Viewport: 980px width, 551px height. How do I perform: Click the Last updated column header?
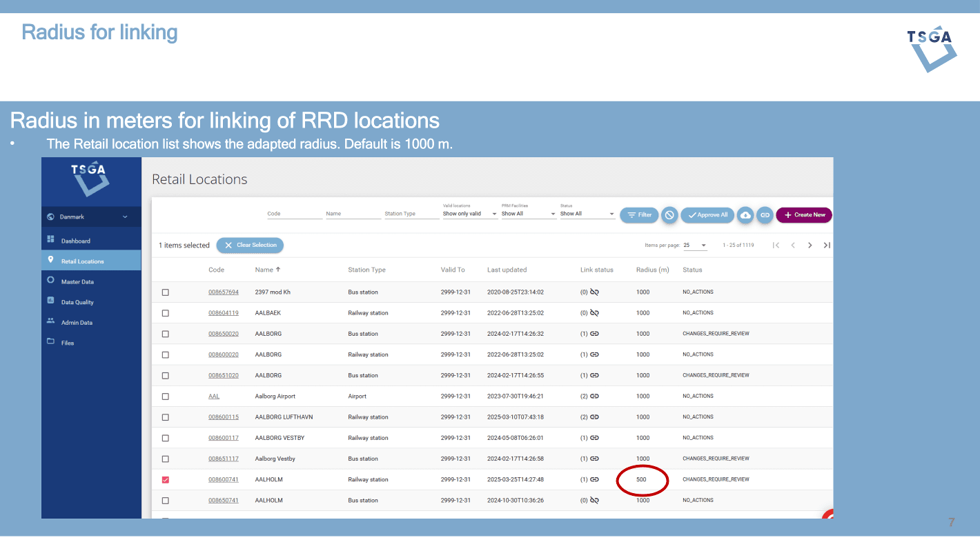click(507, 270)
